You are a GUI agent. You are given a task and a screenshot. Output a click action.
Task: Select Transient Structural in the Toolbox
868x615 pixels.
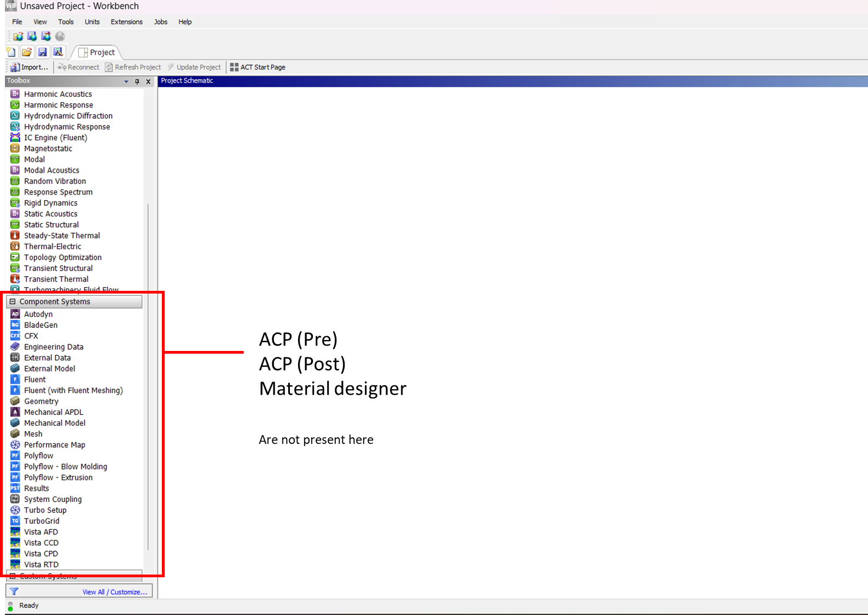click(x=58, y=268)
